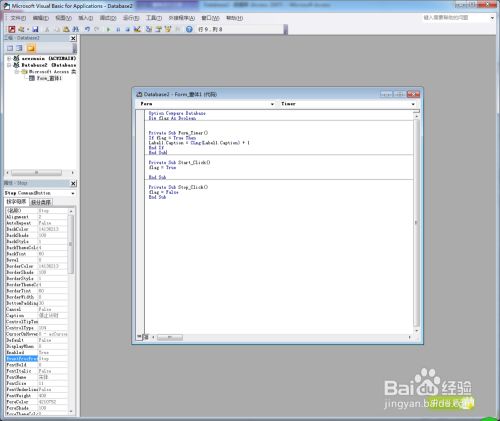The image size is (500, 421).
Task: Click the Full Module View button in code window
Action: pos(145,337)
